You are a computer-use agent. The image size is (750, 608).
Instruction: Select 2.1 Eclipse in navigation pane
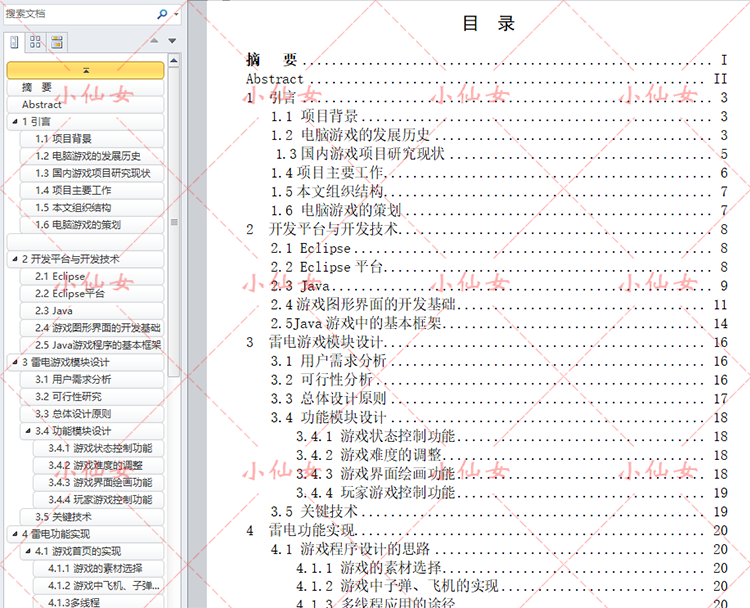tap(92, 276)
